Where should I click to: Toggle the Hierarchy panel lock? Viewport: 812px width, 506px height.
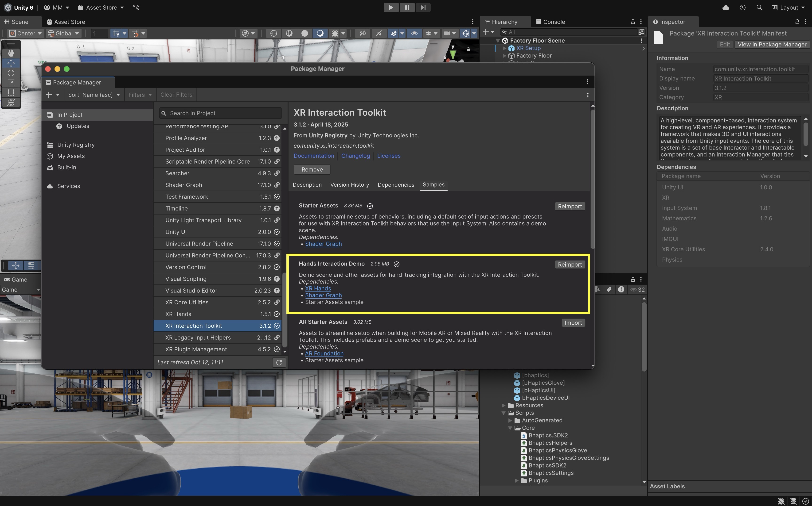tap(632, 22)
